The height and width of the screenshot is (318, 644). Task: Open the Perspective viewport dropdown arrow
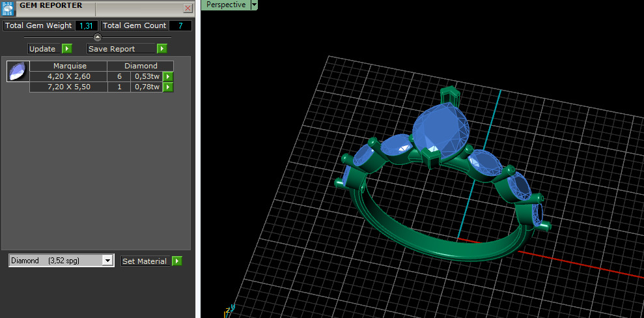coord(254,5)
